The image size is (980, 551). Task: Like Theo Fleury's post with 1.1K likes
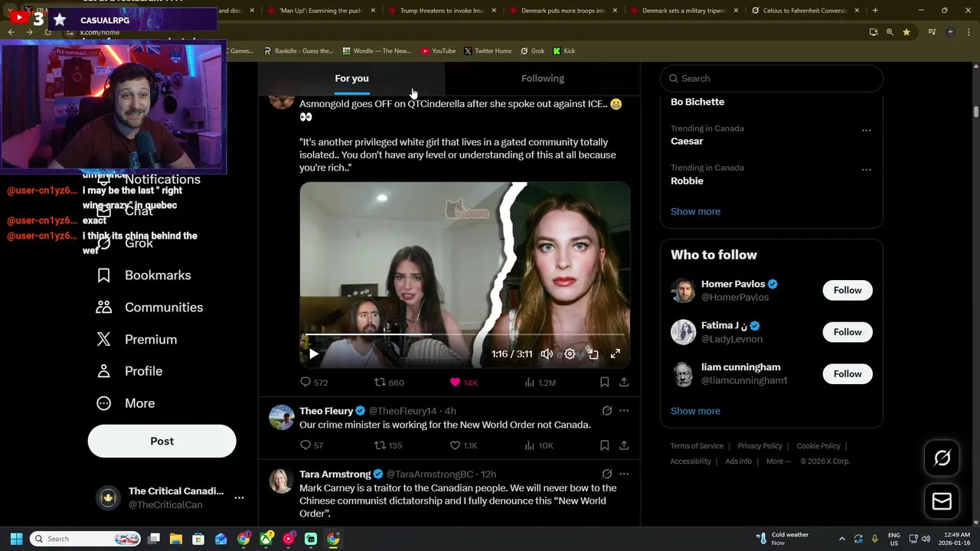pyautogui.click(x=463, y=445)
